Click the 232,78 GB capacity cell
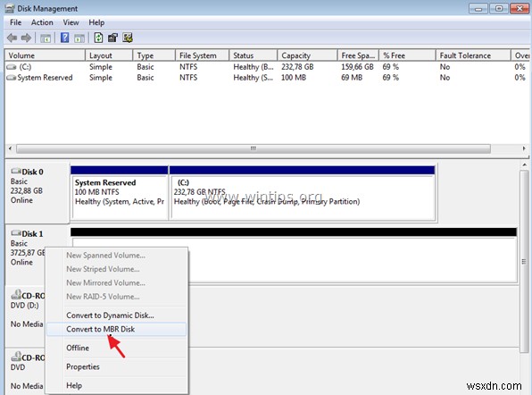This screenshot has height=395, width=532. (x=297, y=67)
